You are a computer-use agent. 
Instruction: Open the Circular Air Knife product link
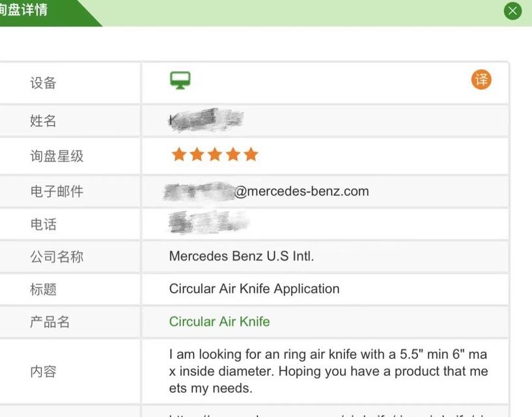pos(219,322)
